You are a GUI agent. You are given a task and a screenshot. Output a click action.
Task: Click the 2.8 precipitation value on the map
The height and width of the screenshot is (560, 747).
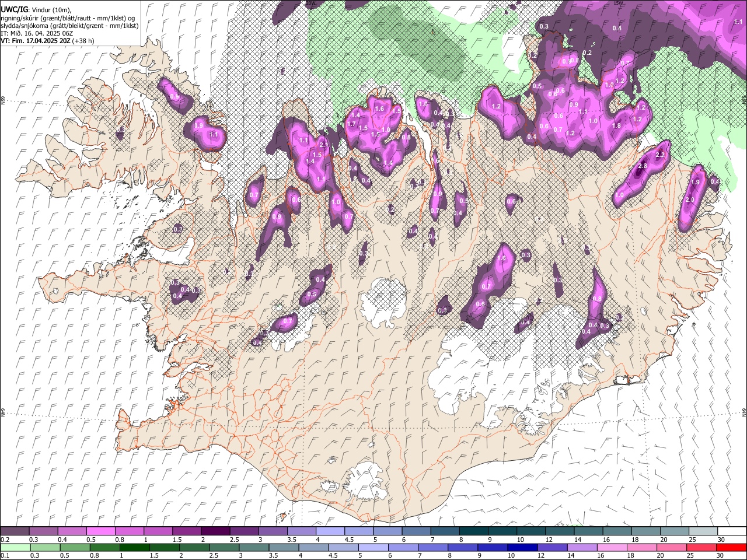[643, 166]
